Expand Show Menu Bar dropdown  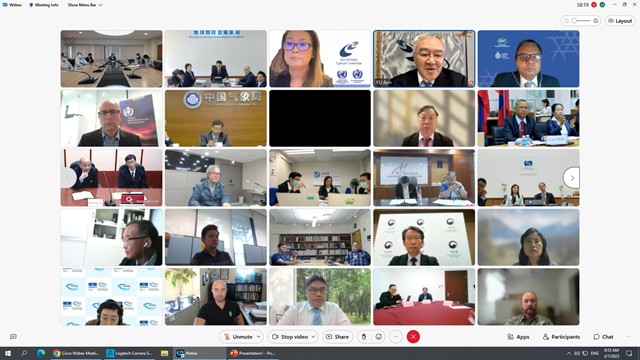(85, 5)
